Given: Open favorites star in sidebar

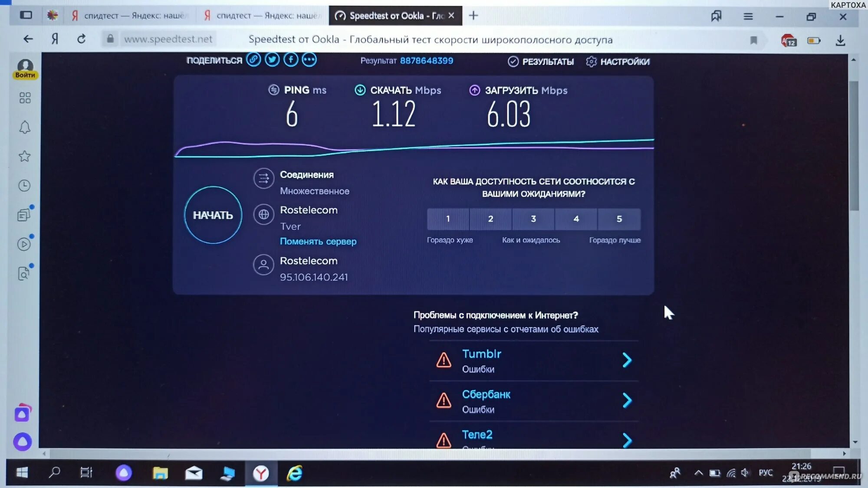Looking at the screenshot, I should (x=25, y=156).
